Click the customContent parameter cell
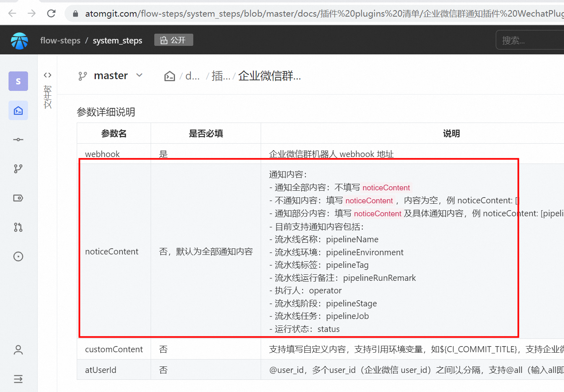The height and width of the screenshot is (392, 564). (114, 349)
